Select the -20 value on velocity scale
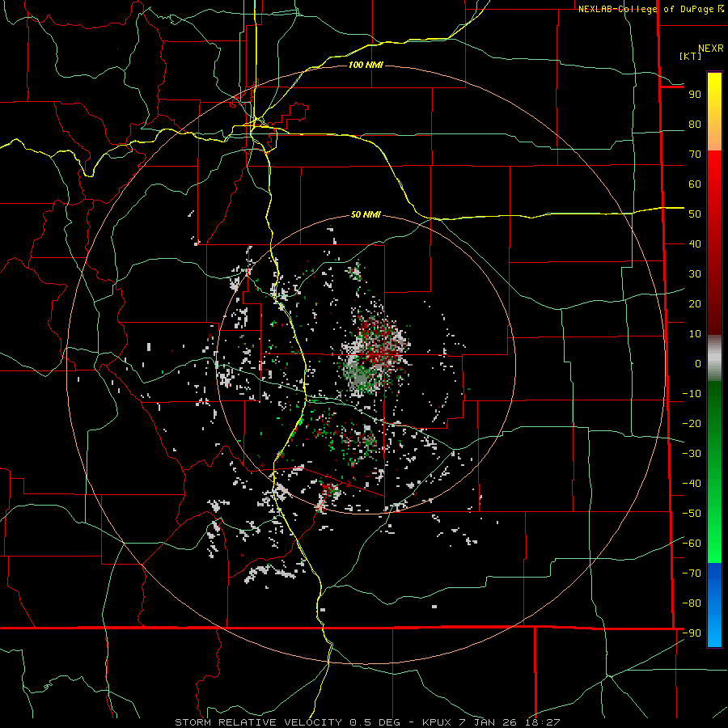This screenshot has height=728, width=728. [x=692, y=424]
